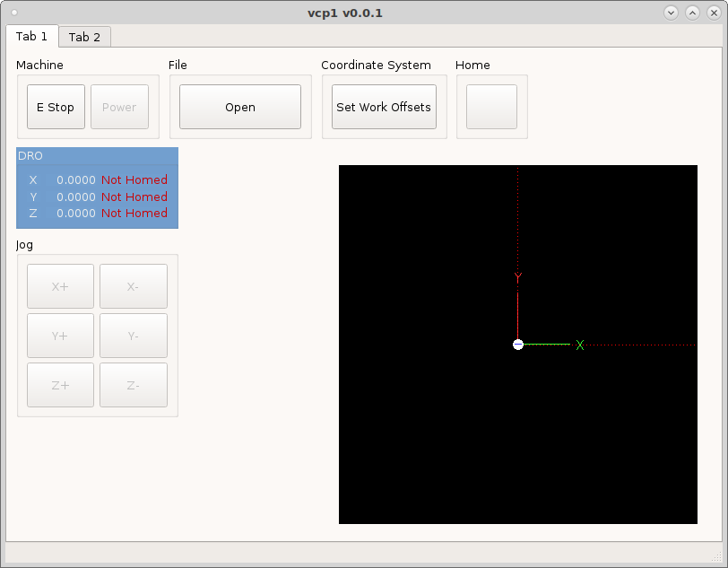
Task: Click the Y axis 0.0000 value
Action: pos(76,197)
